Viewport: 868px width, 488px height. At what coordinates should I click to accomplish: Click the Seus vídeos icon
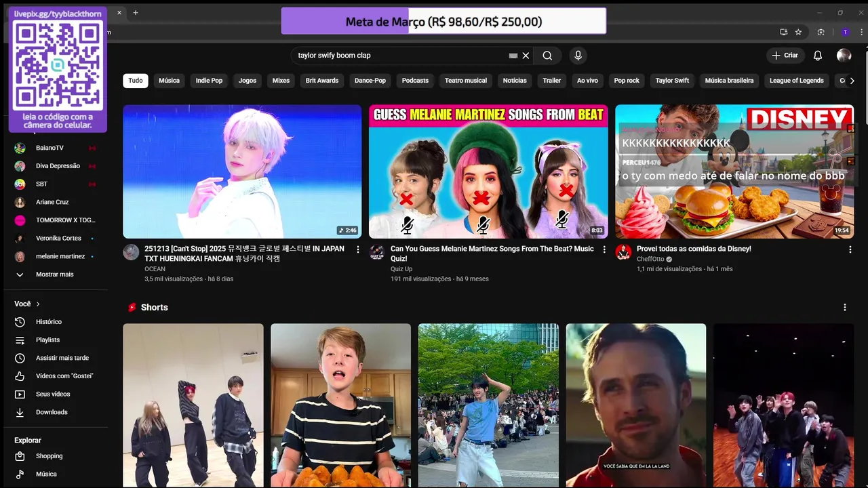coord(20,394)
